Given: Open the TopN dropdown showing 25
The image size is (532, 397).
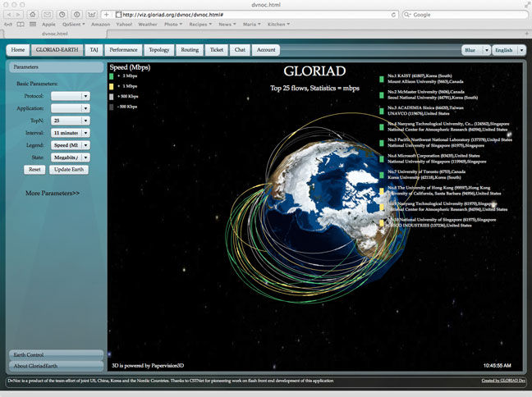Looking at the screenshot, I should (71, 121).
